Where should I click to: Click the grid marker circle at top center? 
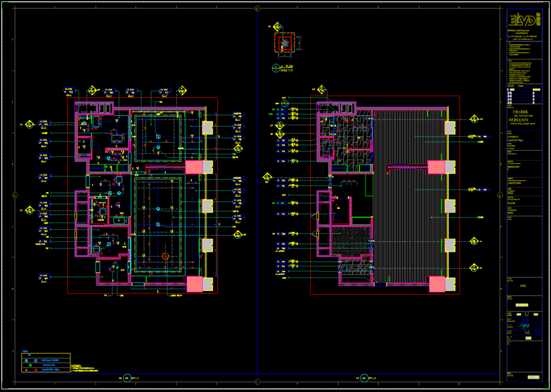pyautogui.click(x=257, y=8)
